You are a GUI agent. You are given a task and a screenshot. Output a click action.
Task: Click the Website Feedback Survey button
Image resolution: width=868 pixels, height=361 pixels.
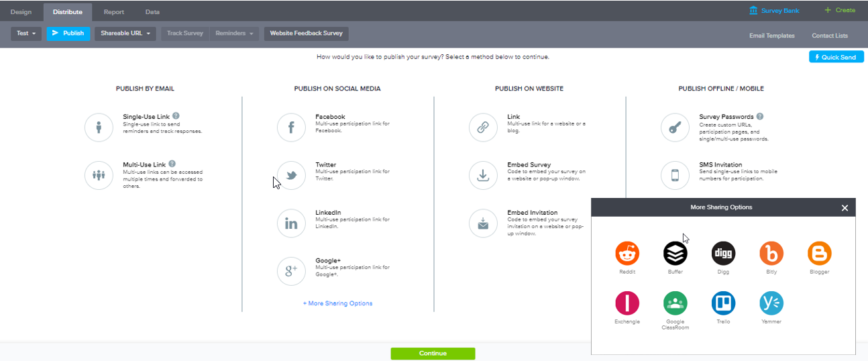307,33
